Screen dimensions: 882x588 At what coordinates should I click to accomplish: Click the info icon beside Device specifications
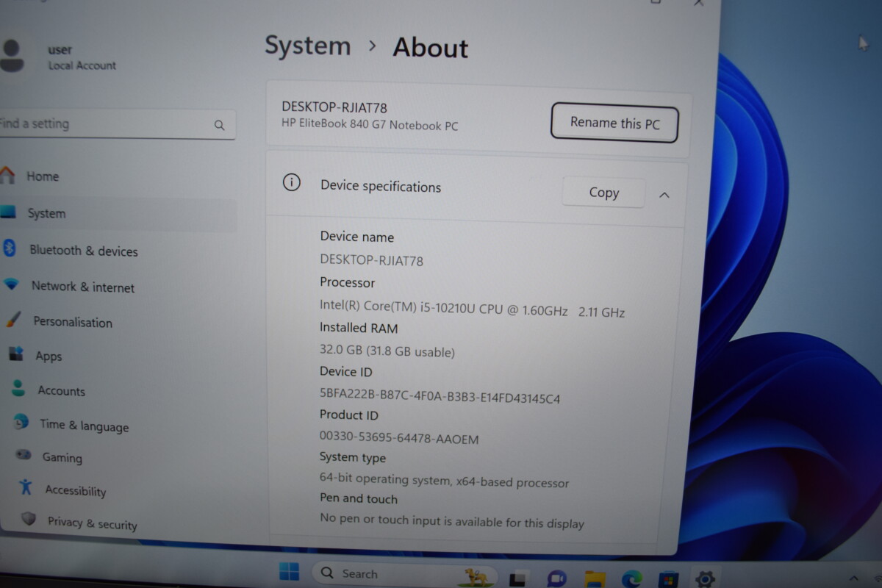292,183
